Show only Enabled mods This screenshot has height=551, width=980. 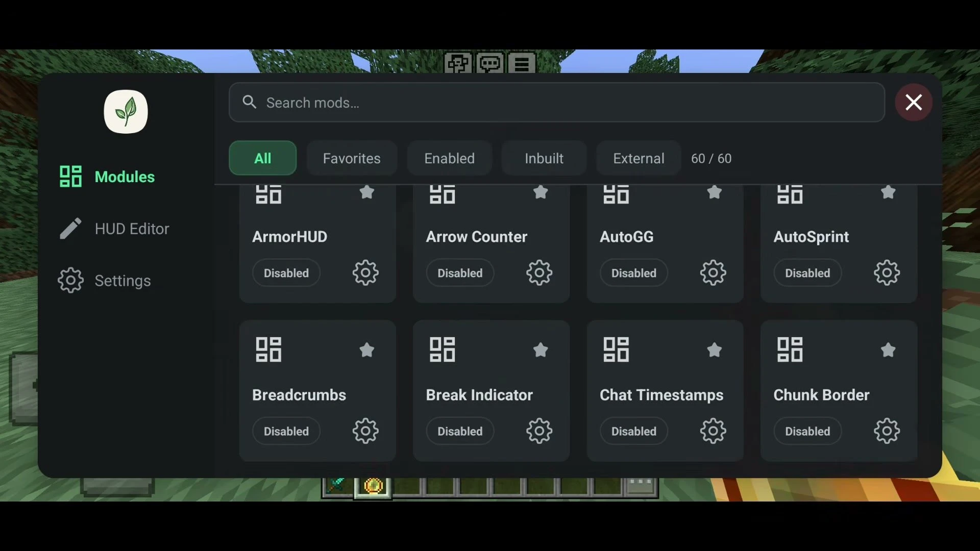450,158
